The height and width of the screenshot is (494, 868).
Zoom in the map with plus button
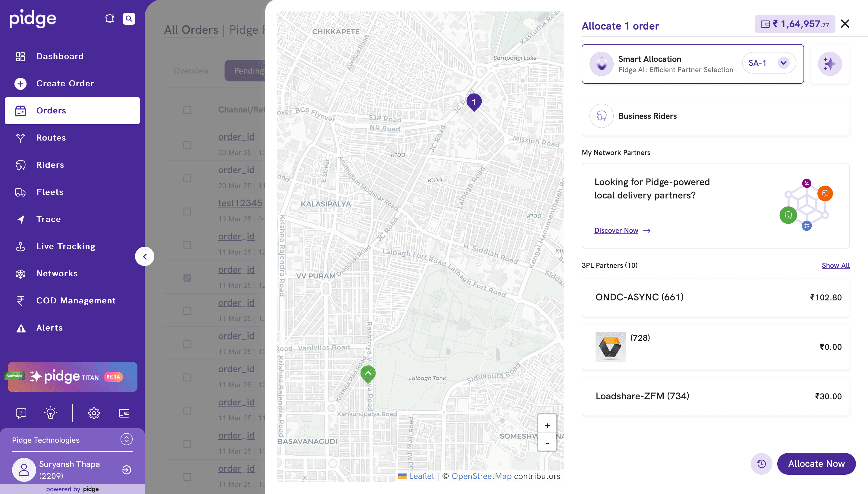click(x=547, y=426)
